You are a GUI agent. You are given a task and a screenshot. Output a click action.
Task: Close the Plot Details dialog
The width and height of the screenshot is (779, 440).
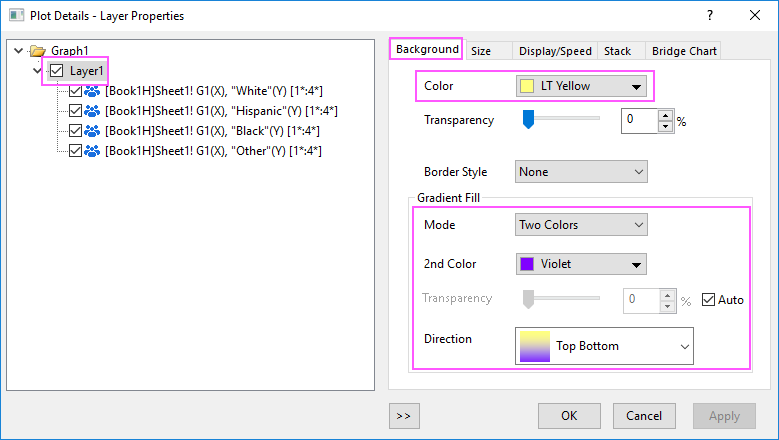pos(755,15)
